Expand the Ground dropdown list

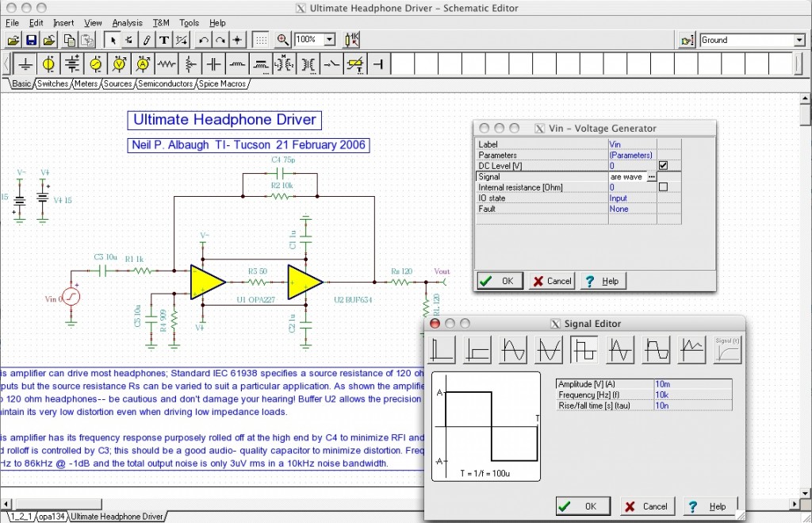799,40
